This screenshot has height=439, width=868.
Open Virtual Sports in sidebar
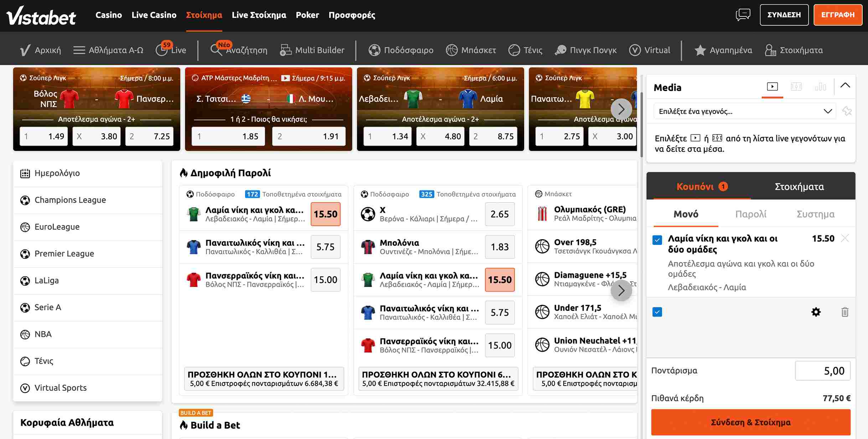[x=88, y=388]
